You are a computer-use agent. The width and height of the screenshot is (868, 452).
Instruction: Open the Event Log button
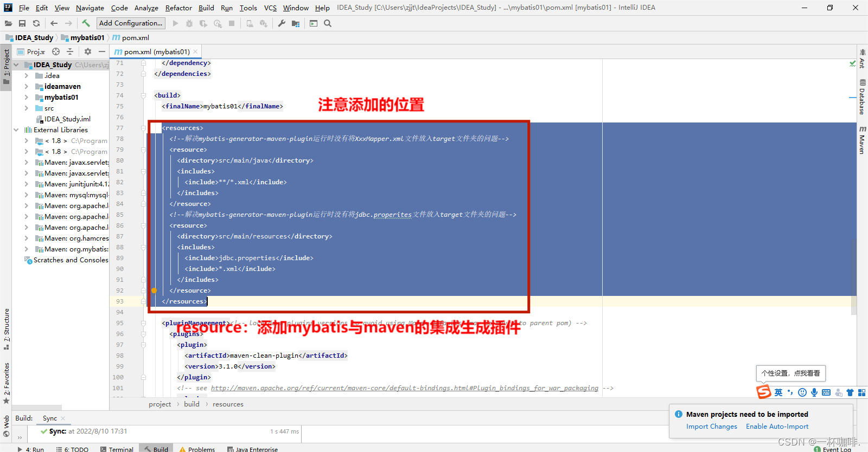tap(833, 449)
